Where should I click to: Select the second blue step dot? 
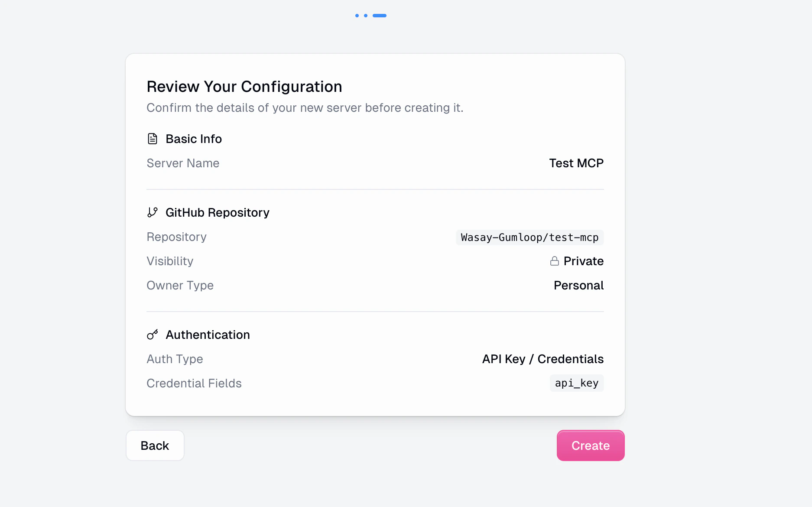click(366, 15)
